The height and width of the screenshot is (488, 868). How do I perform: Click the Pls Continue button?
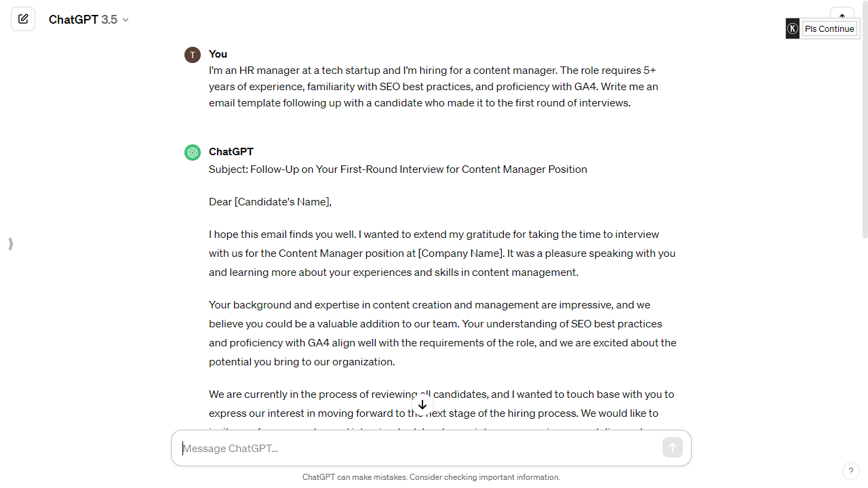pyautogui.click(x=829, y=28)
